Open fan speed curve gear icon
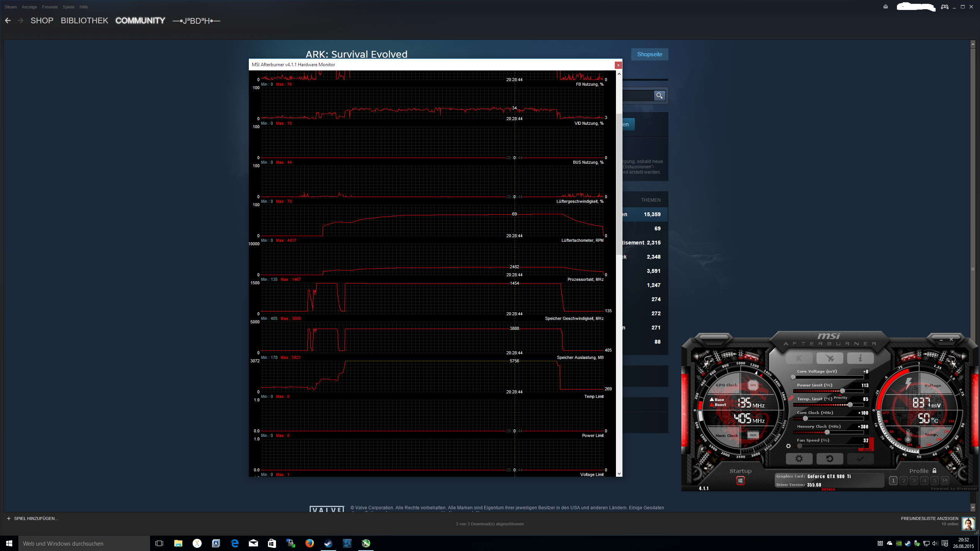The height and width of the screenshot is (551, 980). pos(788,446)
